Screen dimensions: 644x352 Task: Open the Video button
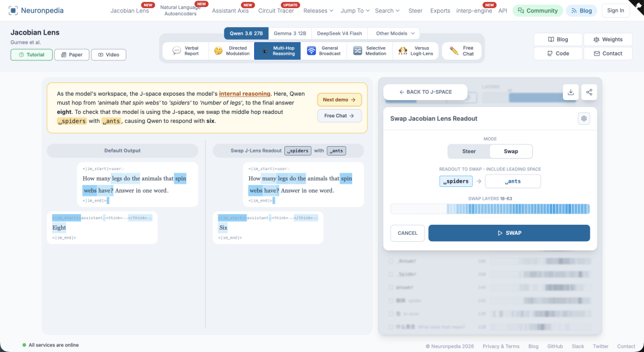(x=108, y=55)
